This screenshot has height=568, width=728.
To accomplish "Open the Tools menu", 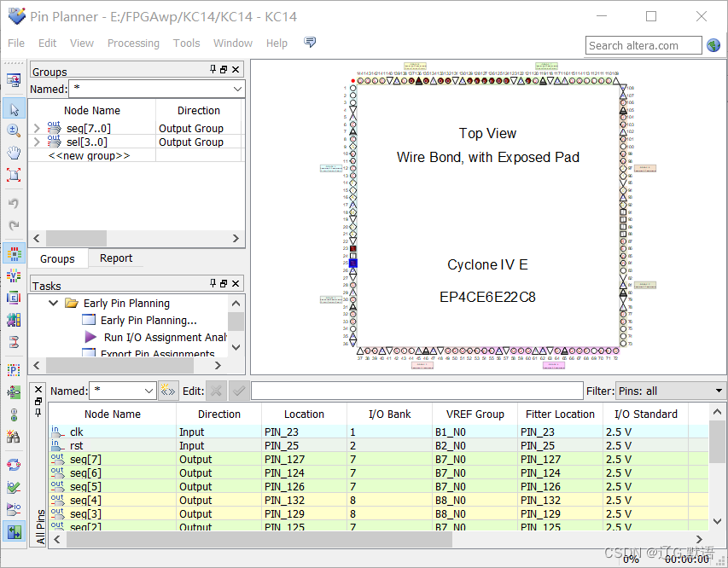I will coord(186,43).
